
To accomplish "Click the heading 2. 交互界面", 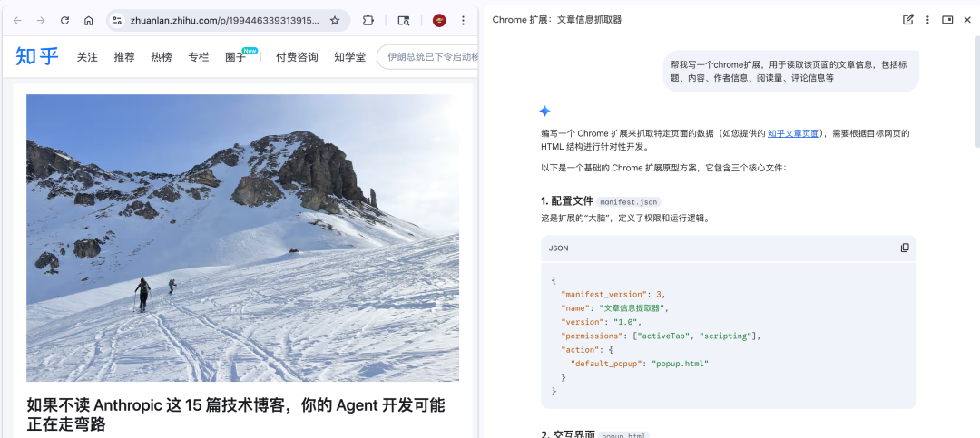I will click(x=567, y=435).
